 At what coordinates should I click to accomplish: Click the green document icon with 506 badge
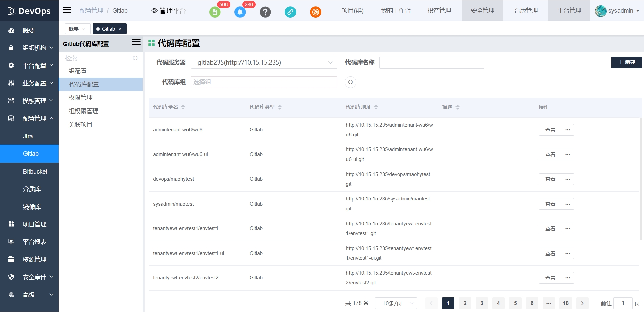[215, 12]
